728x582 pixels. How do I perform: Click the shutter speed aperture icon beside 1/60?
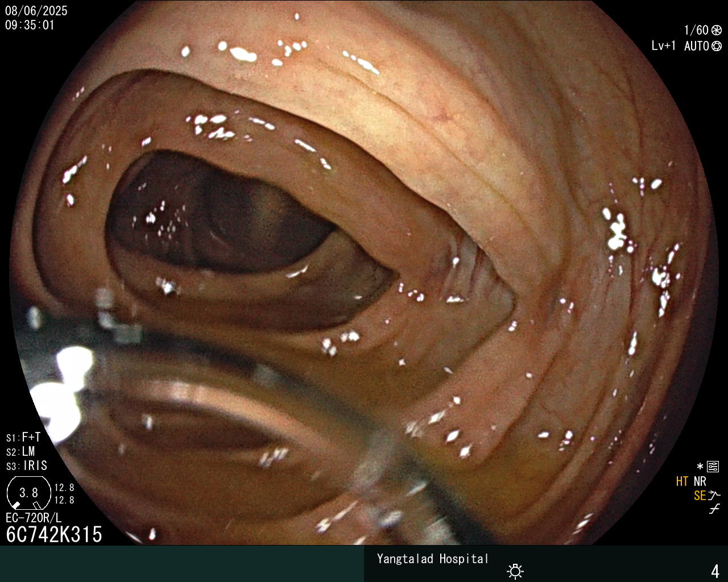717,30
